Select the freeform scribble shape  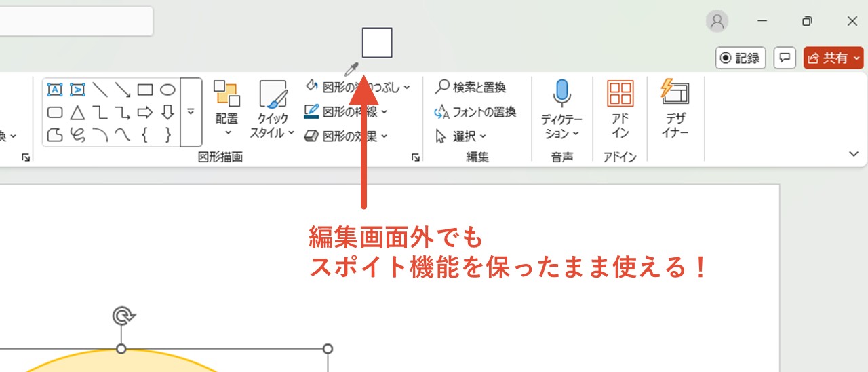pos(77,134)
